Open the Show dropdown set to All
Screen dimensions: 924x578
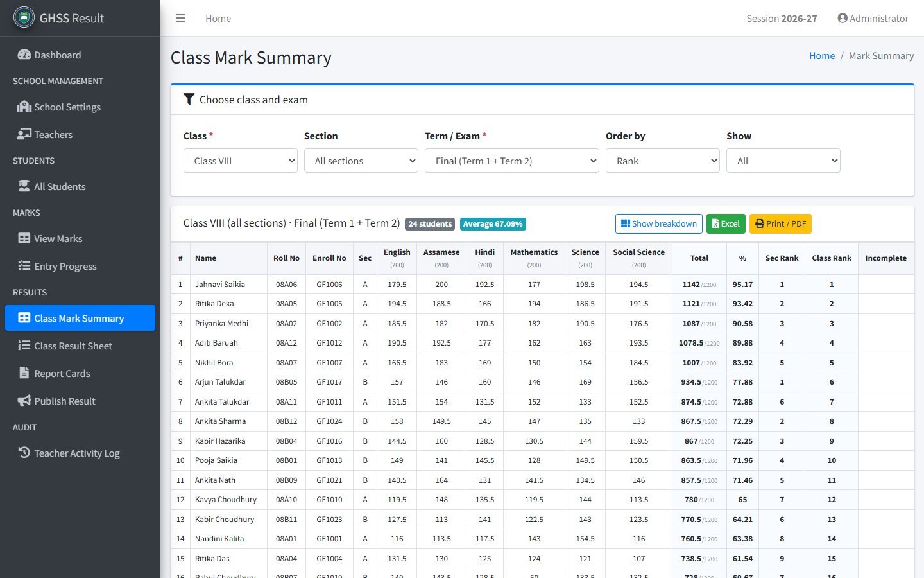click(x=783, y=161)
